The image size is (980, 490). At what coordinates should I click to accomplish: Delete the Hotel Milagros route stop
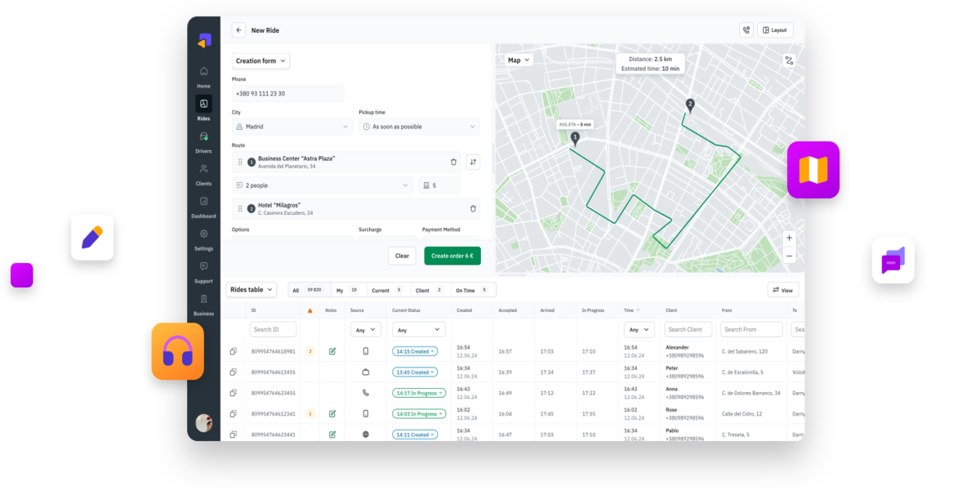pyautogui.click(x=472, y=208)
